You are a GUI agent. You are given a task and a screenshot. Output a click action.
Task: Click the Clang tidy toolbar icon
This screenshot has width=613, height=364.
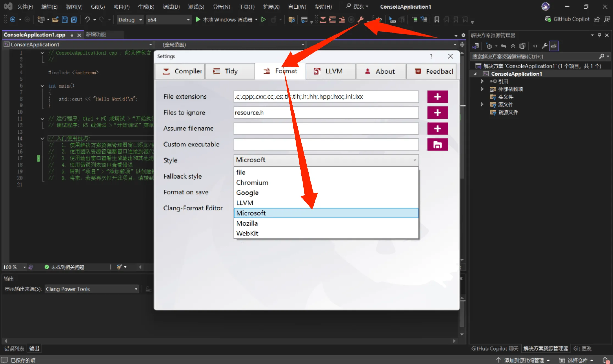(332, 20)
